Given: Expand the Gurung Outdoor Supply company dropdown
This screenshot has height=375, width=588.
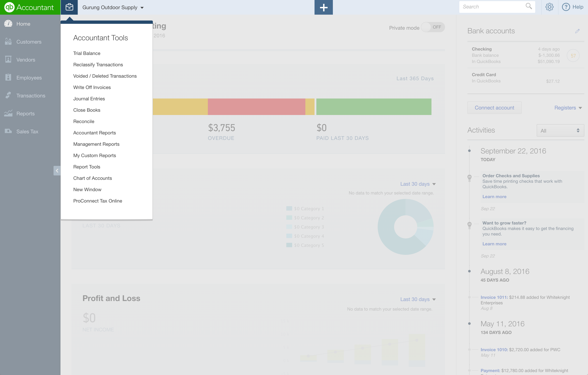Looking at the screenshot, I should click(113, 7).
